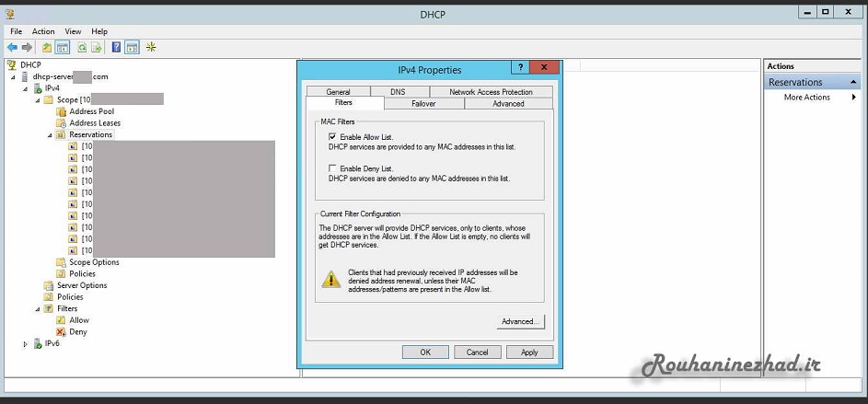The height and width of the screenshot is (404, 868).
Task: Collapse the IPv4 tree node
Action: tap(26, 88)
